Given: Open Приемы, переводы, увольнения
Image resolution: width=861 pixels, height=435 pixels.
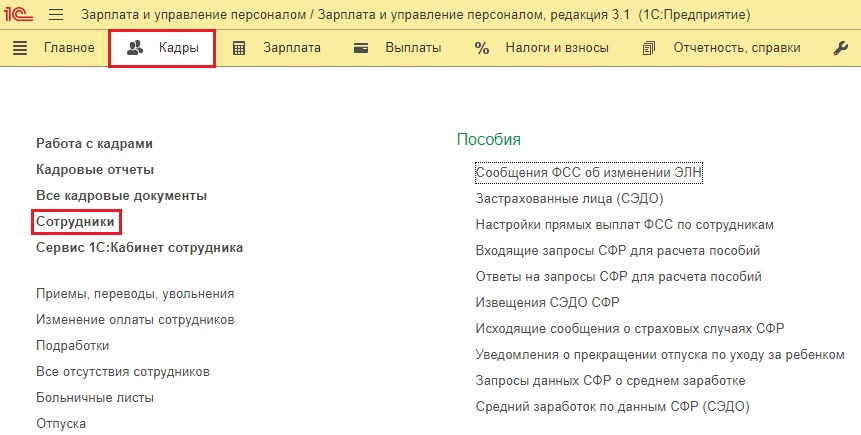Looking at the screenshot, I should (135, 294).
